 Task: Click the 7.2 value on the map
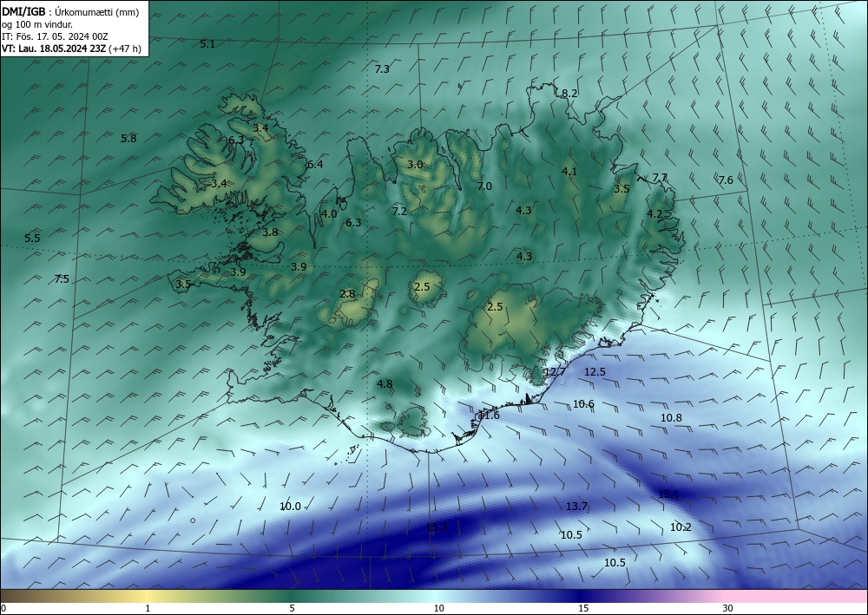click(399, 212)
